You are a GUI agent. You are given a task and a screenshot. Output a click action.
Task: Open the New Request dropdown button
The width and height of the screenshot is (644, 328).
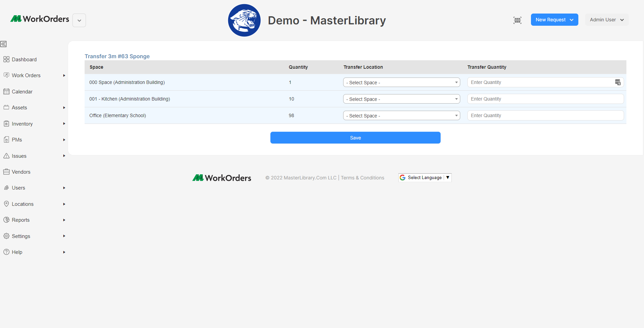pyautogui.click(x=554, y=20)
